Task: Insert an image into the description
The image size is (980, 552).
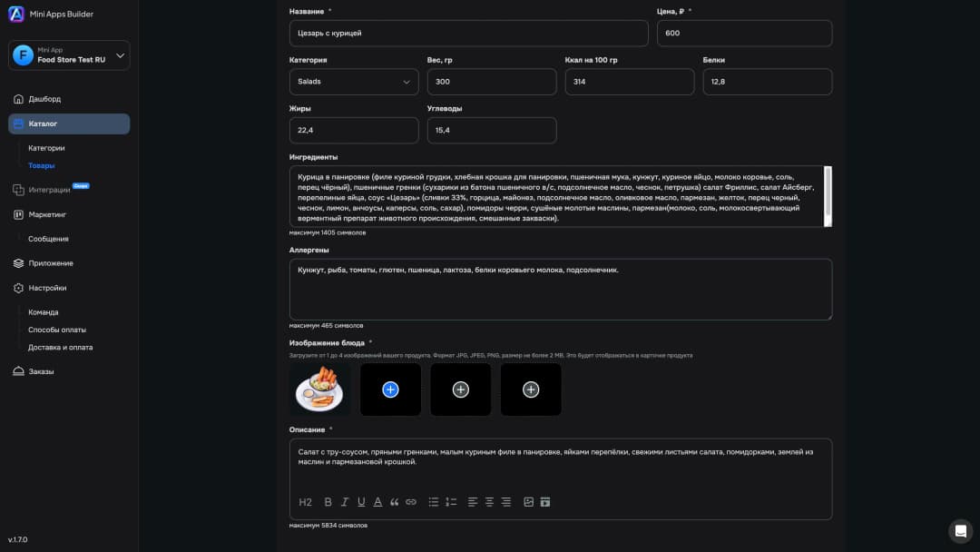Action: coord(529,502)
